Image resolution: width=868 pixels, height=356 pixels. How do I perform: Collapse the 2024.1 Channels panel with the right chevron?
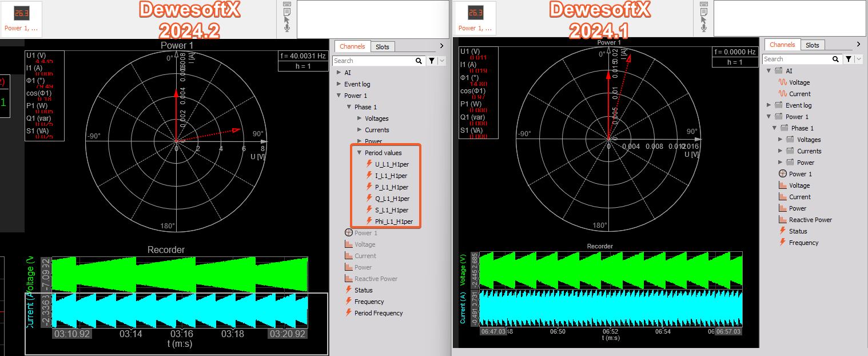858,44
